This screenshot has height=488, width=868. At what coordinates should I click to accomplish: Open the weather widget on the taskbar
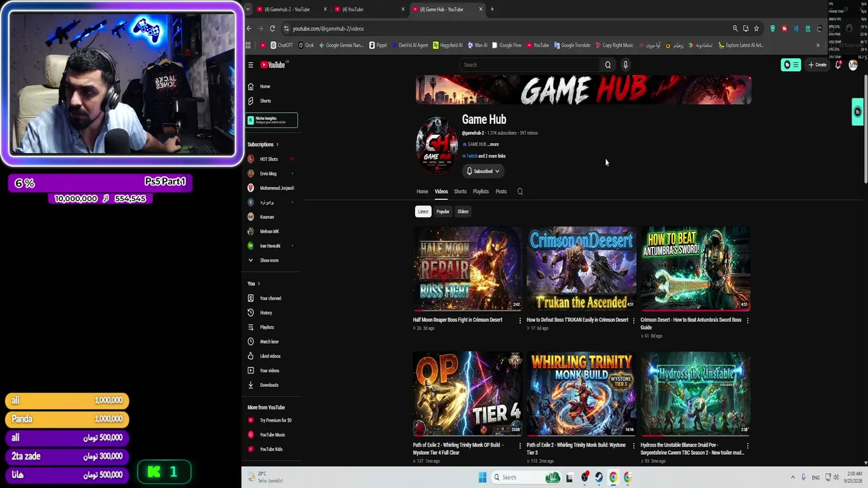pyautogui.click(x=265, y=477)
